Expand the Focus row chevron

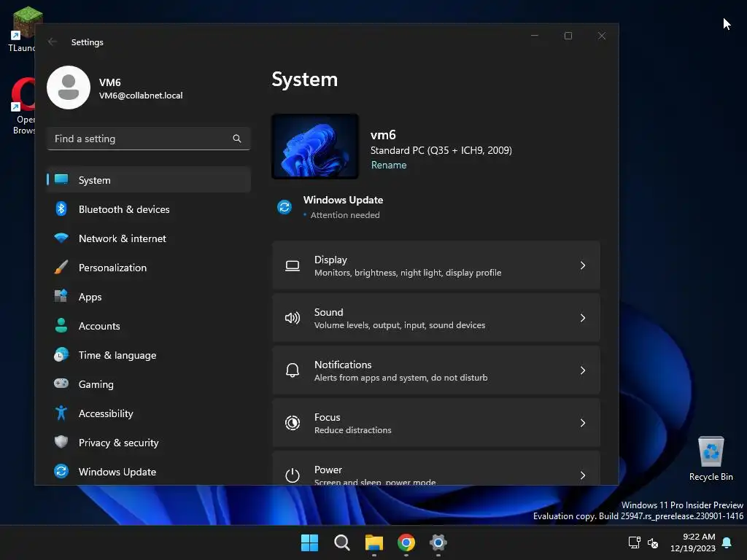pyautogui.click(x=583, y=422)
